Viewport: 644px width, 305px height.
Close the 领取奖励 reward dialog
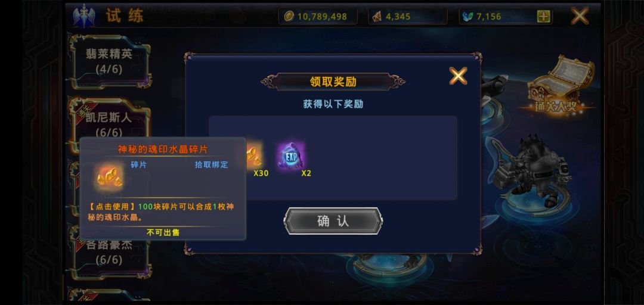click(x=458, y=76)
